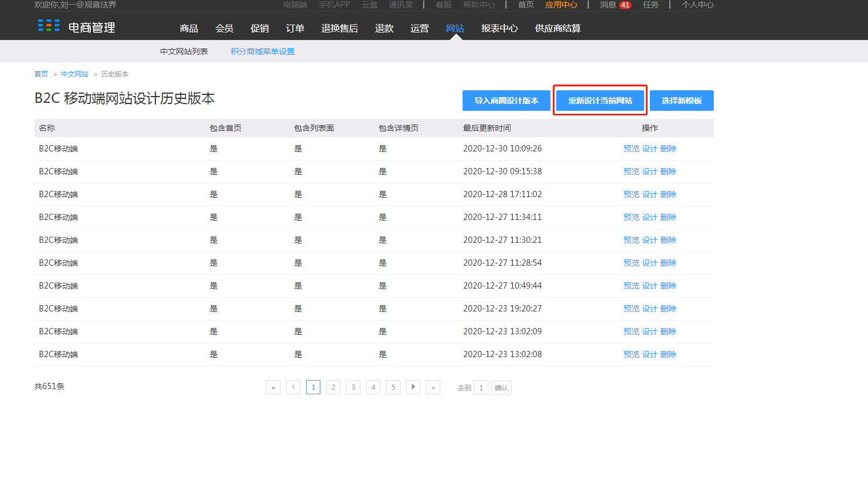Delete the 2020-12-27 11:30:21 version

[668, 240]
